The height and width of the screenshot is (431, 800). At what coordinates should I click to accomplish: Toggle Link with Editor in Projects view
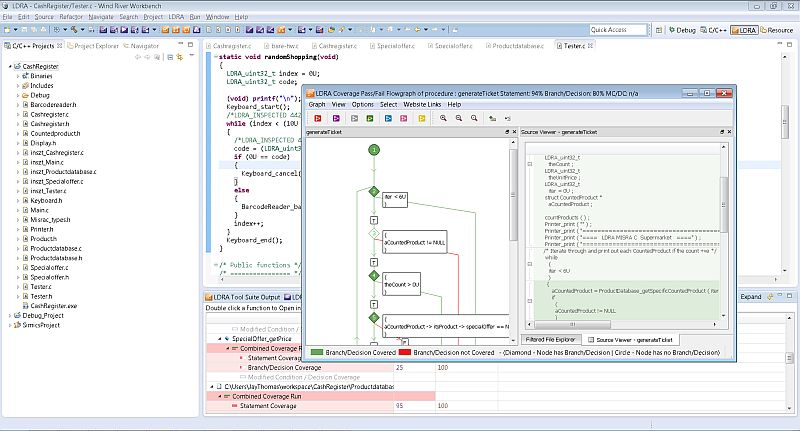(180, 57)
